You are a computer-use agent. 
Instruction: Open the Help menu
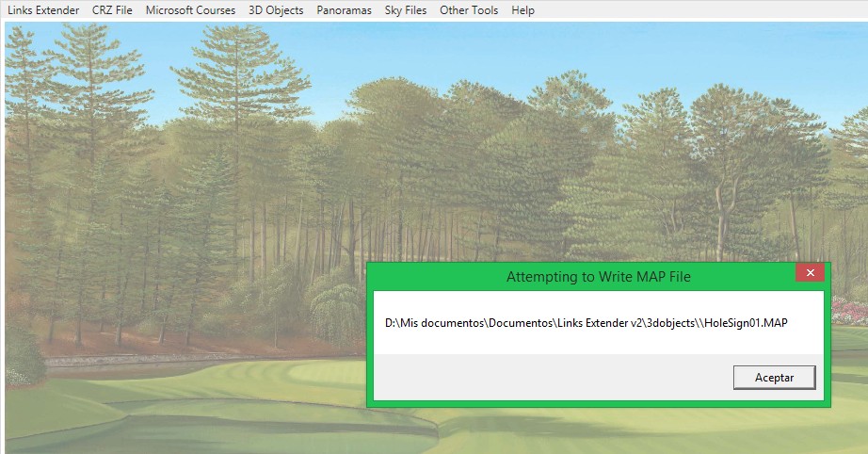click(522, 10)
